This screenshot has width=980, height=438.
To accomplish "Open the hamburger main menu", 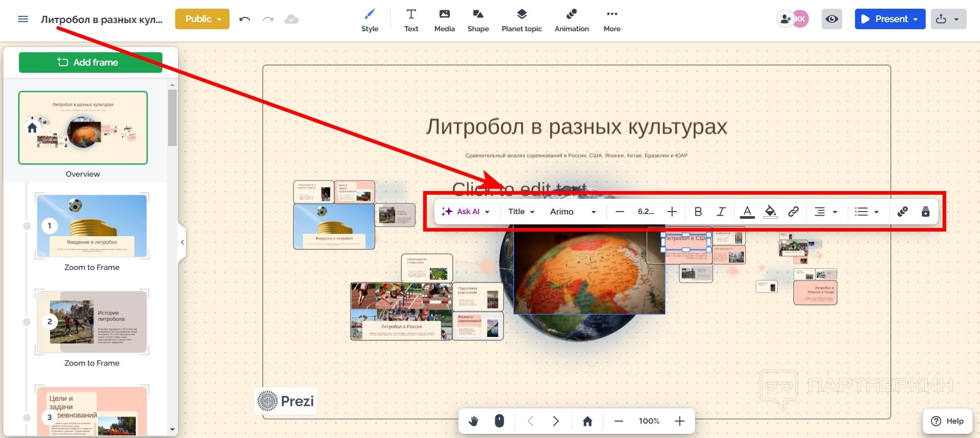I will [x=23, y=19].
